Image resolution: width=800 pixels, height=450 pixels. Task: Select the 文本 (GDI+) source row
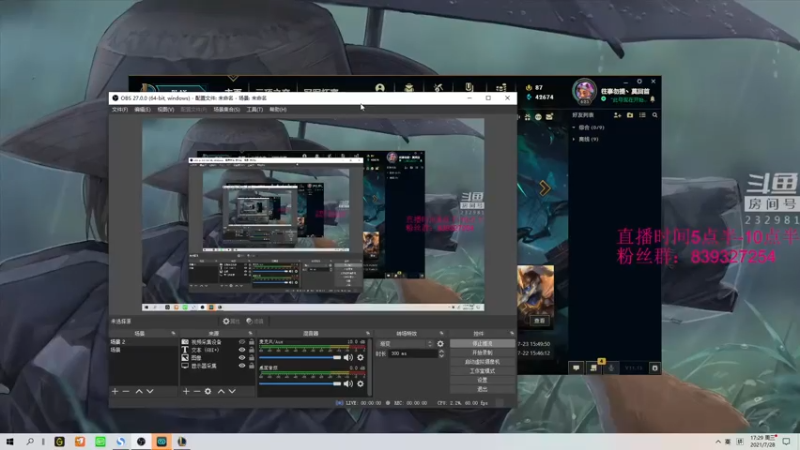tap(218, 350)
